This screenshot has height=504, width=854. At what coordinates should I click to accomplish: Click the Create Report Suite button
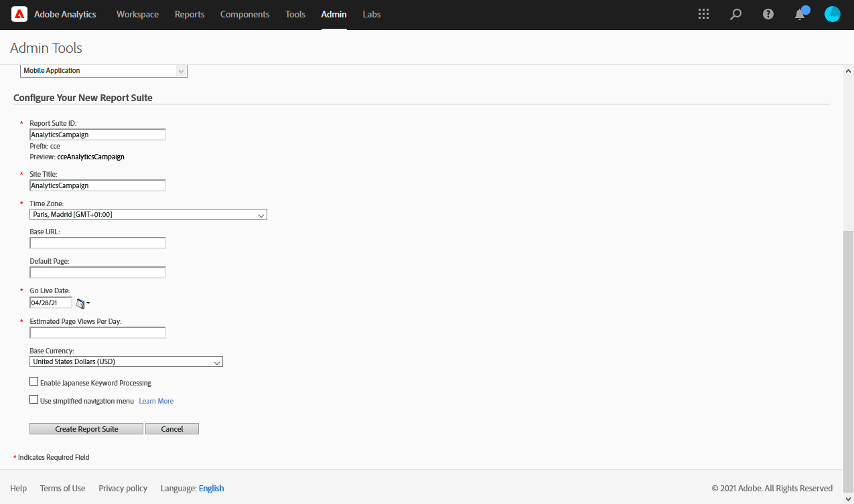[x=86, y=429]
